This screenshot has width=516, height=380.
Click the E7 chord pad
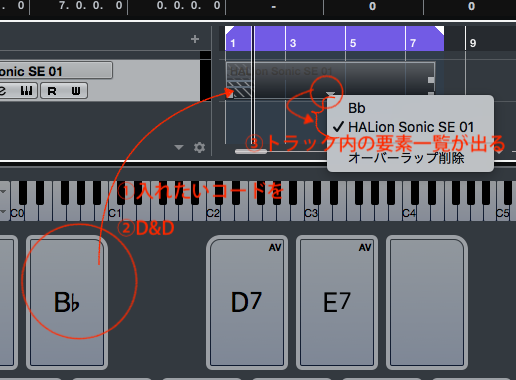click(x=337, y=302)
